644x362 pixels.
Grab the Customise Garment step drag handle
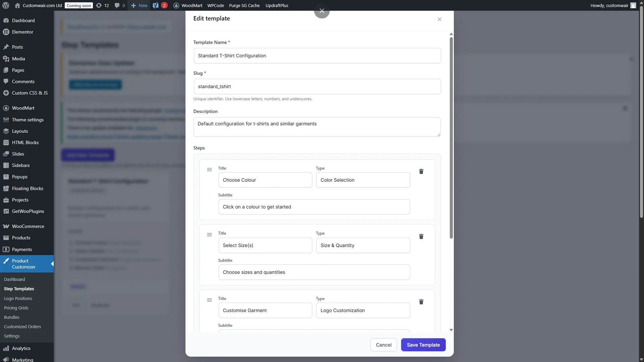[x=209, y=300]
